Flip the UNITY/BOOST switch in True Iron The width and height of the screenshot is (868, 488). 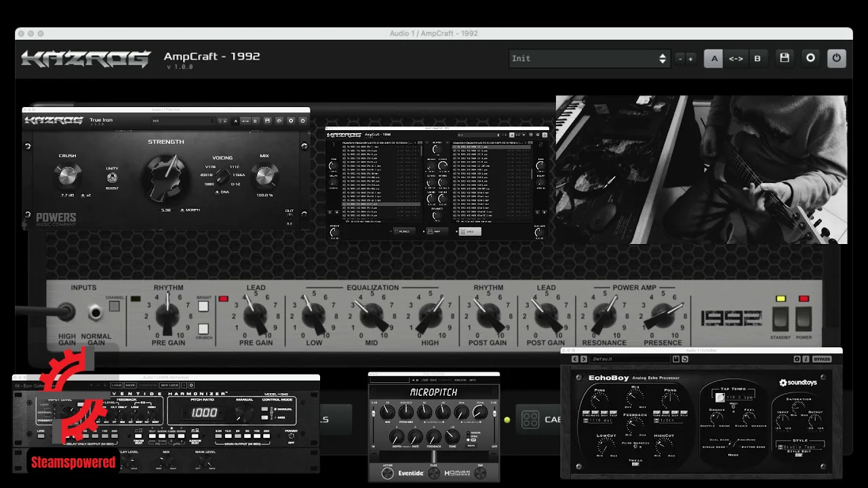(x=112, y=178)
